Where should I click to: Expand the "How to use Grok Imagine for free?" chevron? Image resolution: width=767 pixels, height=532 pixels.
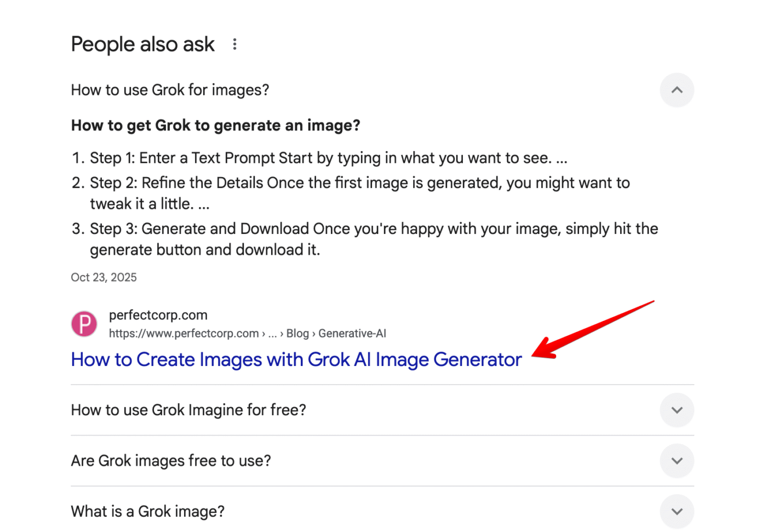click(677, 410)
